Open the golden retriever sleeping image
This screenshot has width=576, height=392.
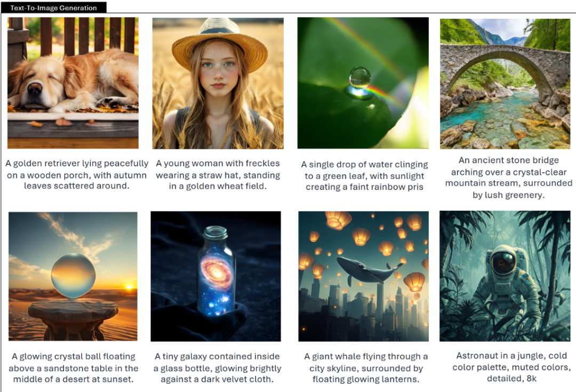[x=73, y=83]
